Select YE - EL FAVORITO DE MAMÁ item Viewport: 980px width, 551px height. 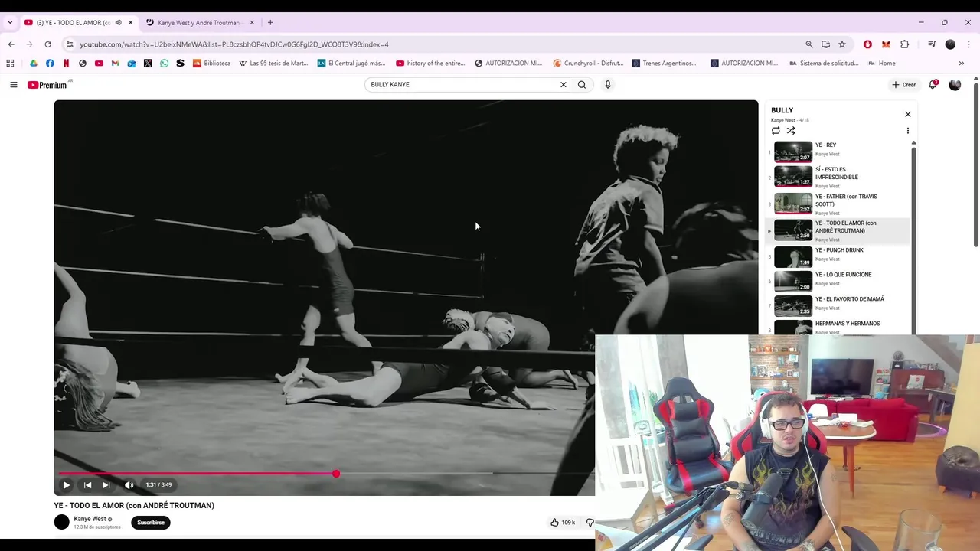[x=839, y=305]
